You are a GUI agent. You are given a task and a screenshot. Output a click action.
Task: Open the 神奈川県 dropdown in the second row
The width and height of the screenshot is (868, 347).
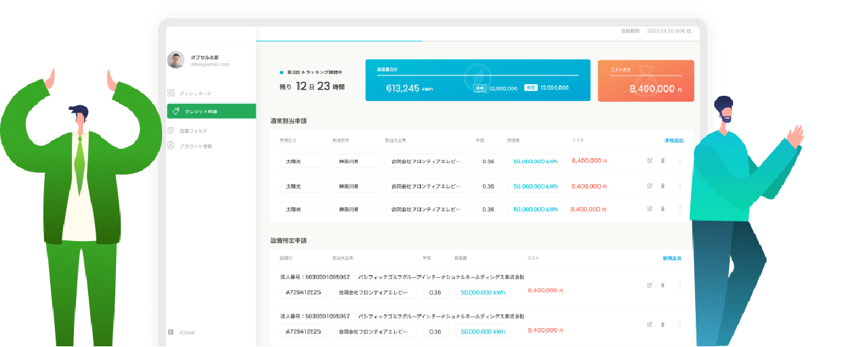pos(355,185)
